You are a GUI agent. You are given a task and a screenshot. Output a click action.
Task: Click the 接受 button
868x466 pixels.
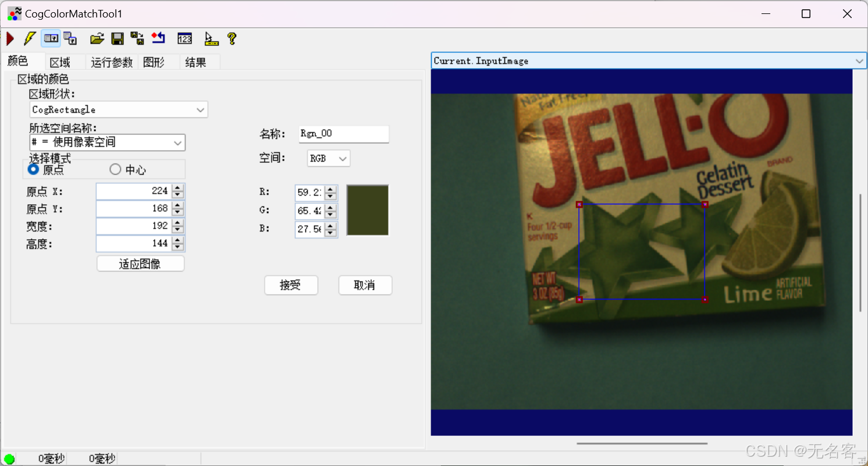pyautogui.click(x=291, y=285)
